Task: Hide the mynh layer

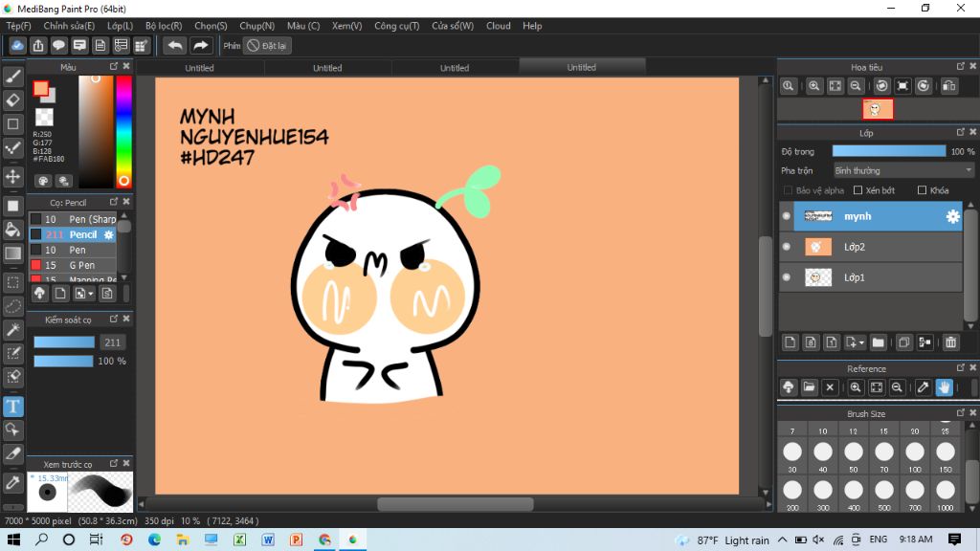Action: click(787, 216)
